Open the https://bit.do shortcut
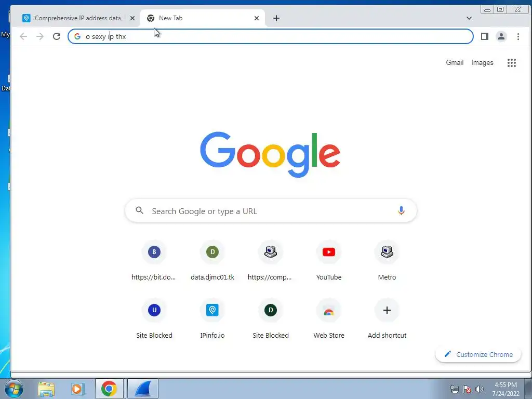The width and height of the screenshot is (532, 399). coord(154,261)
